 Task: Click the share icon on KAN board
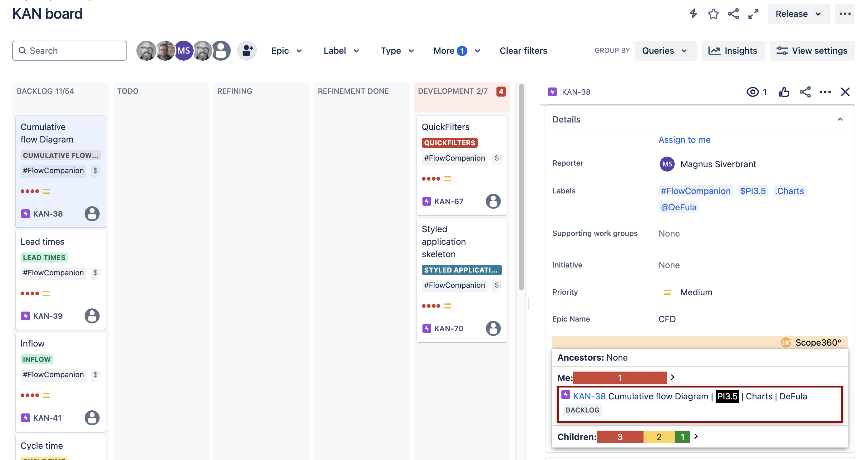pyautogui.click(x=734, y=13)
